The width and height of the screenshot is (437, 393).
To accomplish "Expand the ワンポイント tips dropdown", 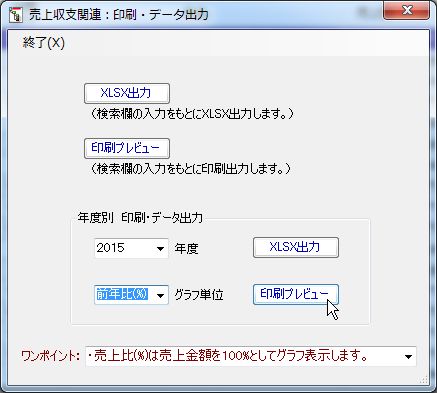I will click(408, 357).
